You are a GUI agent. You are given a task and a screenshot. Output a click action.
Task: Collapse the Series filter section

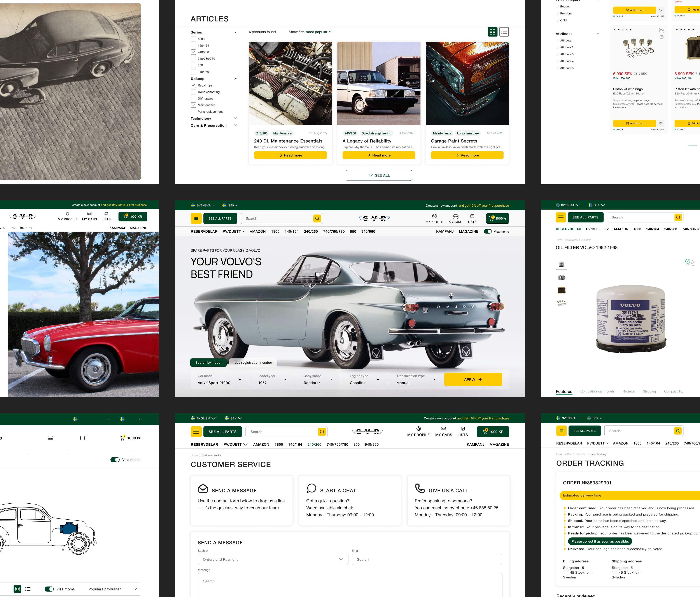(x=236, y=32)
